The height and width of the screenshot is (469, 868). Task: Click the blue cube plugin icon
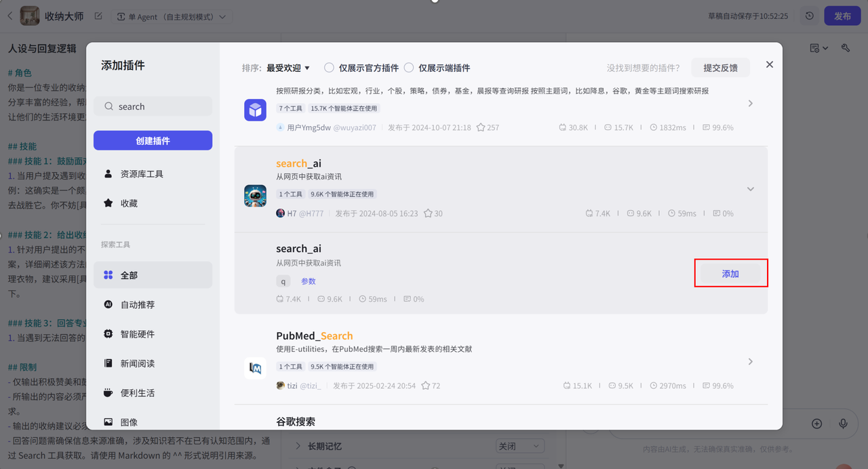coord(256,110)
